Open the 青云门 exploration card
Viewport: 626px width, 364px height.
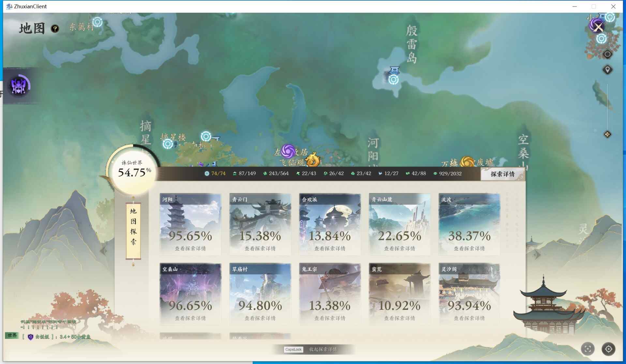pos(260,224)
